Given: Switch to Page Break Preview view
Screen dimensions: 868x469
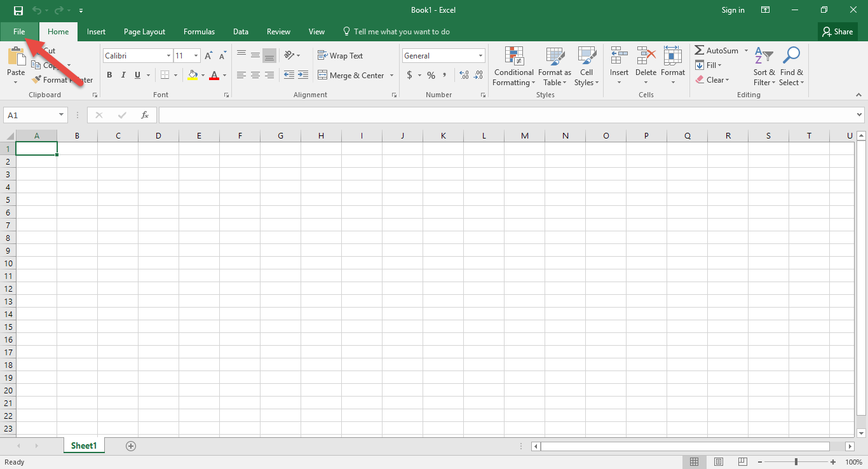Looking at the screenshot, I should pos(742,462).
